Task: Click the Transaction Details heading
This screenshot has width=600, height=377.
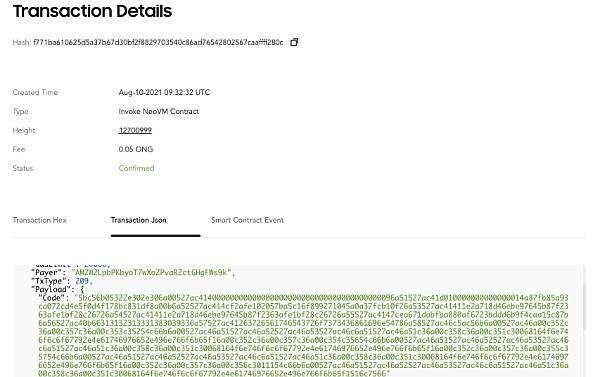Action: tap(92, 11)
